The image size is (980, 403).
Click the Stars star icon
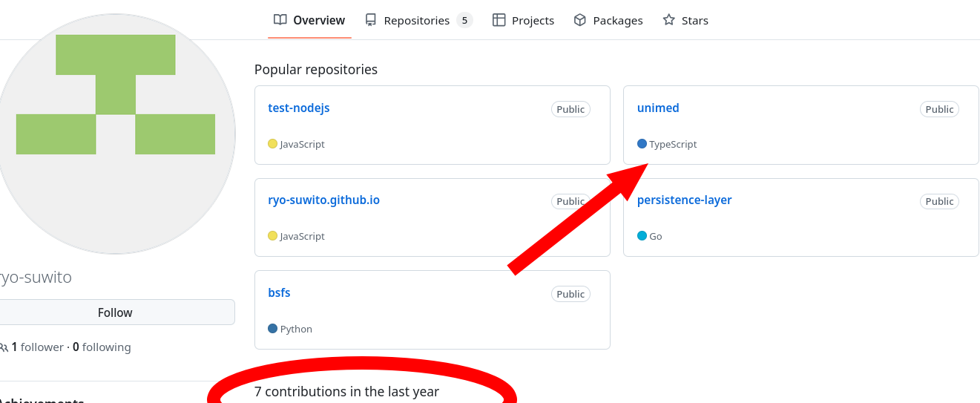(x=668, y=20)
